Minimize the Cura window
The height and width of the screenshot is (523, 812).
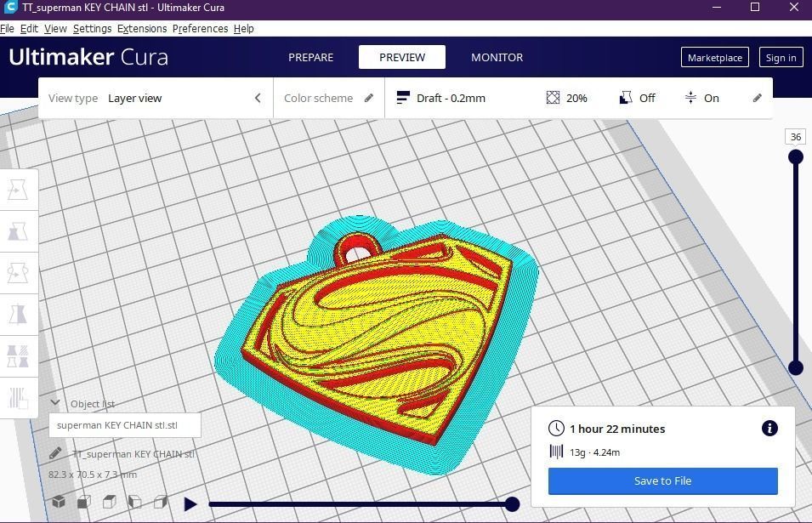click(x=717, y=8)
